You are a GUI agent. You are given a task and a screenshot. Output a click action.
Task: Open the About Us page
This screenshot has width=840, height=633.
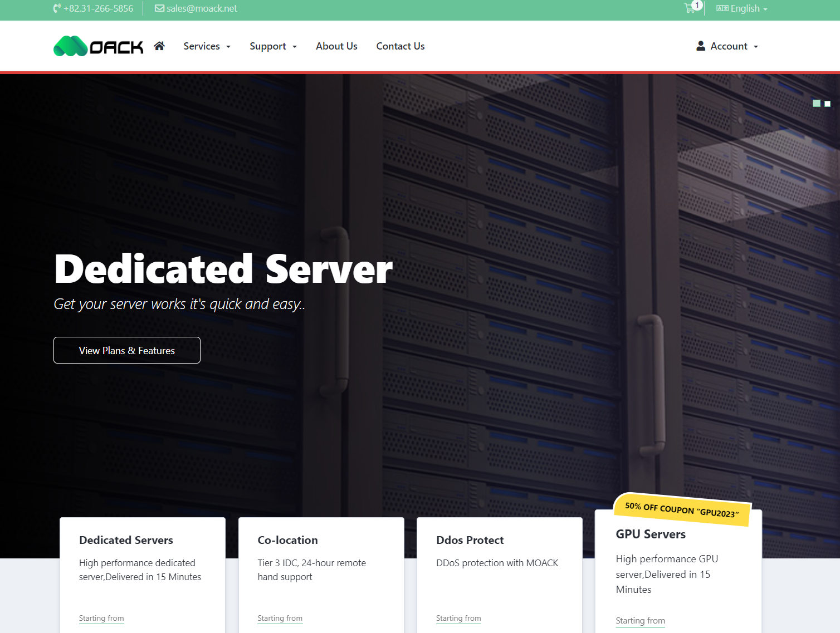pos(336,46)
